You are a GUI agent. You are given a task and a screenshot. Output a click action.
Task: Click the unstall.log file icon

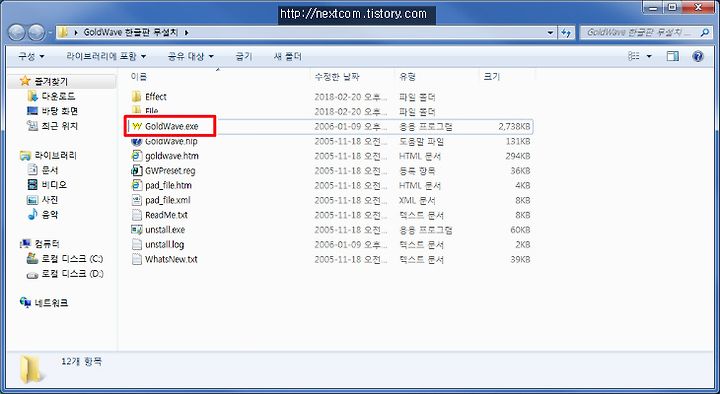tap(136, 244)
